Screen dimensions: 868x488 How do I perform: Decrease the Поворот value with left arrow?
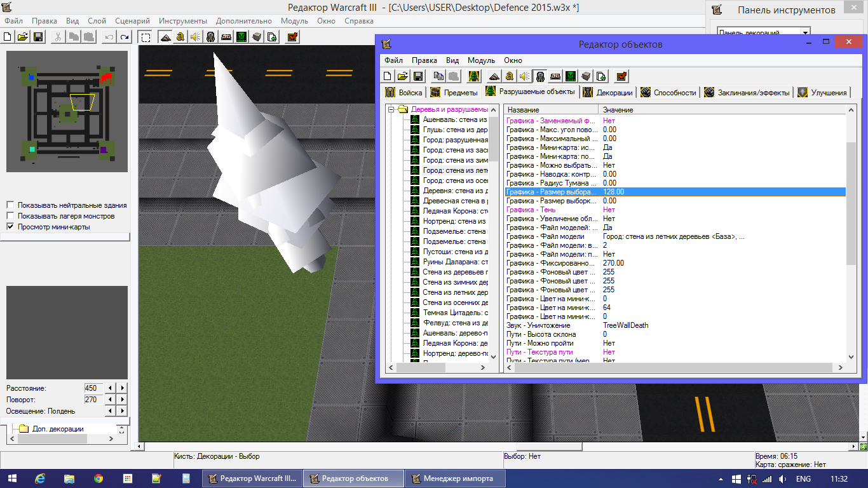pyautogui.click(x=110, y=400)
